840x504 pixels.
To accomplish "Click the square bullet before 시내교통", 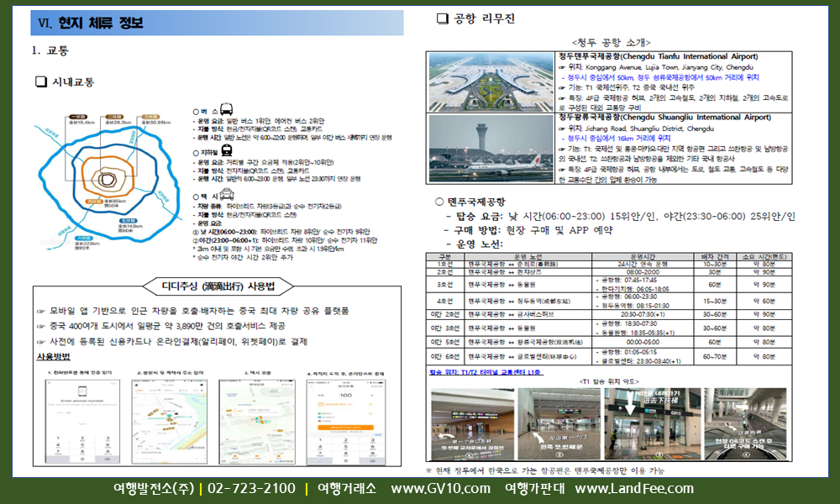I will [40, 82].
